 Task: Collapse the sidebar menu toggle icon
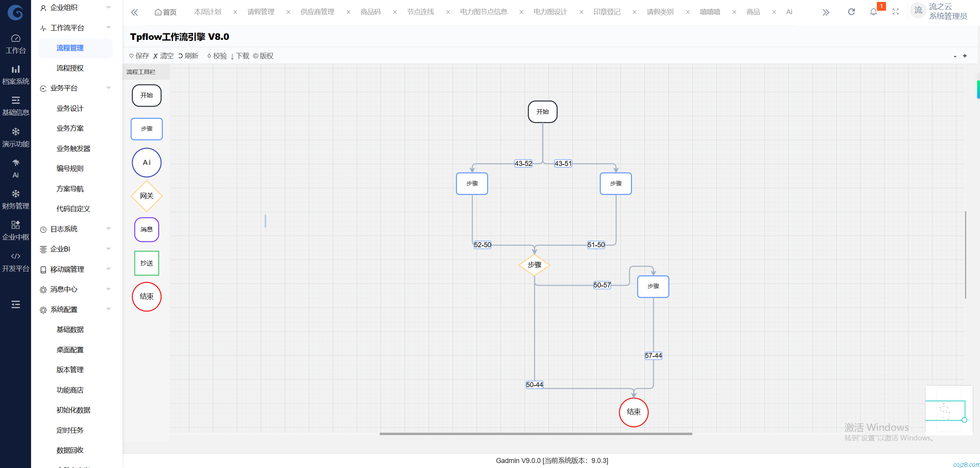coord(15,304)
